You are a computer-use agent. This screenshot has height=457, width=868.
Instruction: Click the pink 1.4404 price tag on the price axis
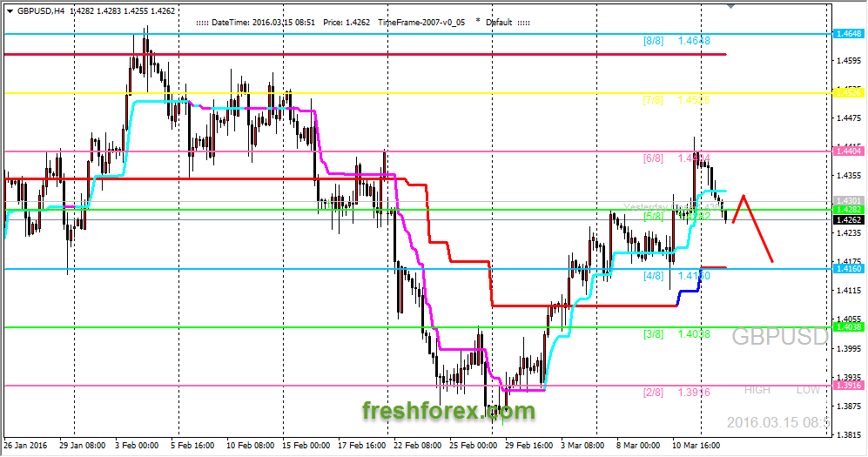click(x=849, y=151)
